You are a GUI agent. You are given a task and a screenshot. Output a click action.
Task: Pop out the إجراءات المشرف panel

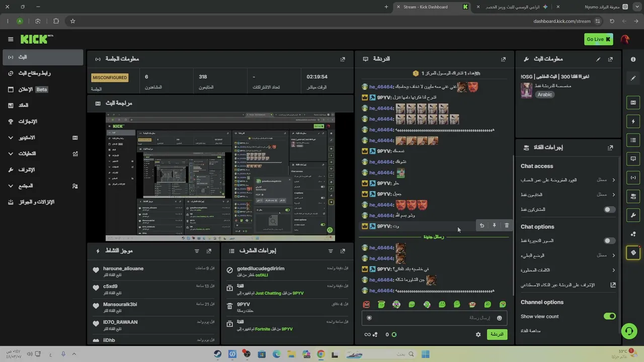[x=343, y=251]
